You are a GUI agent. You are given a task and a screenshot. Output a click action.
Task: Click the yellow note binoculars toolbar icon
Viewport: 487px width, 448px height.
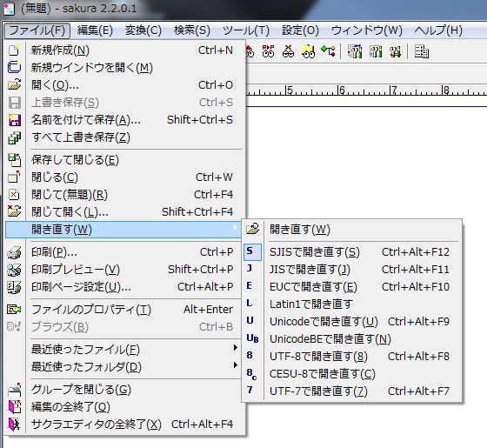pos(309,51)
